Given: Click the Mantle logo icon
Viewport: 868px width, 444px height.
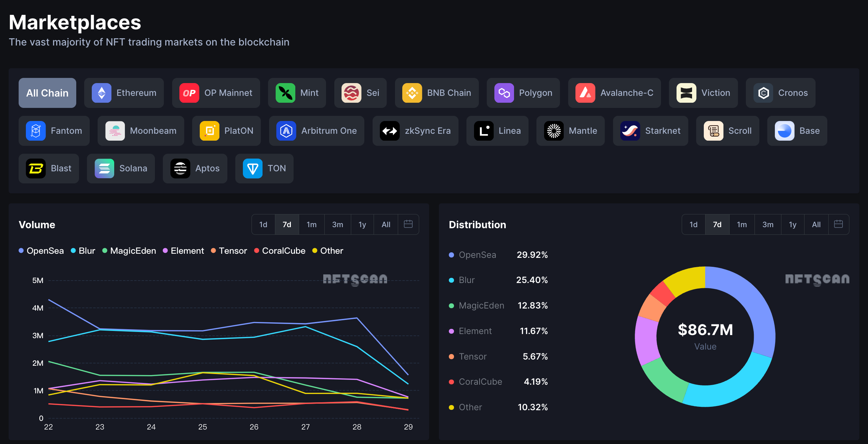Looking at the screenshot, I should (x=554, y=131).
